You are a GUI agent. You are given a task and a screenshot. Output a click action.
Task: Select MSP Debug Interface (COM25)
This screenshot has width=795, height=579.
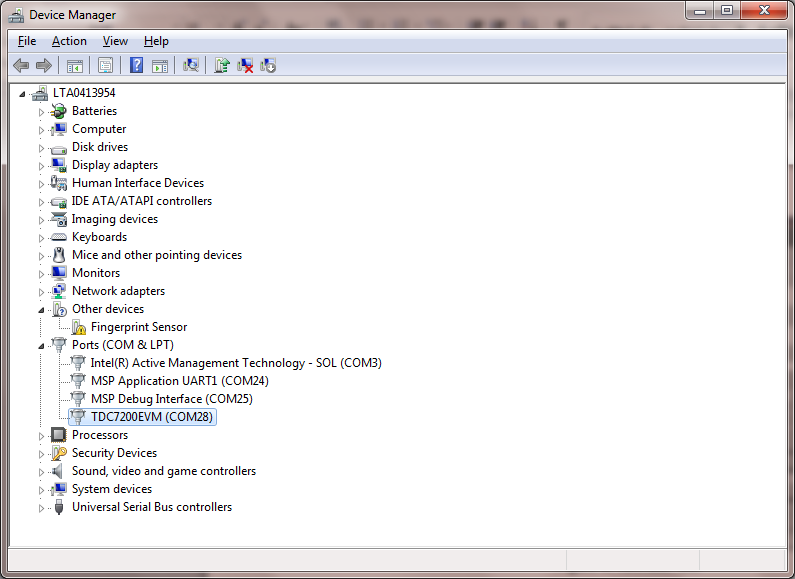(171, 399)
